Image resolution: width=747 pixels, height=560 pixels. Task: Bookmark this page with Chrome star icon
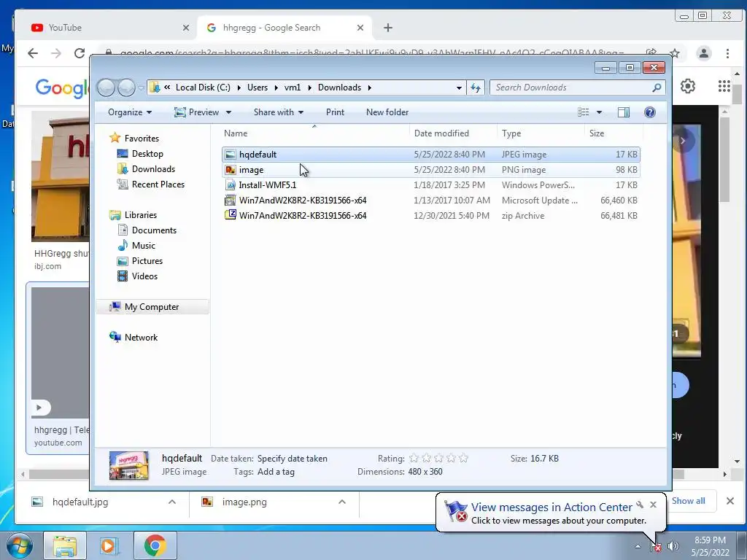(675, 53)
